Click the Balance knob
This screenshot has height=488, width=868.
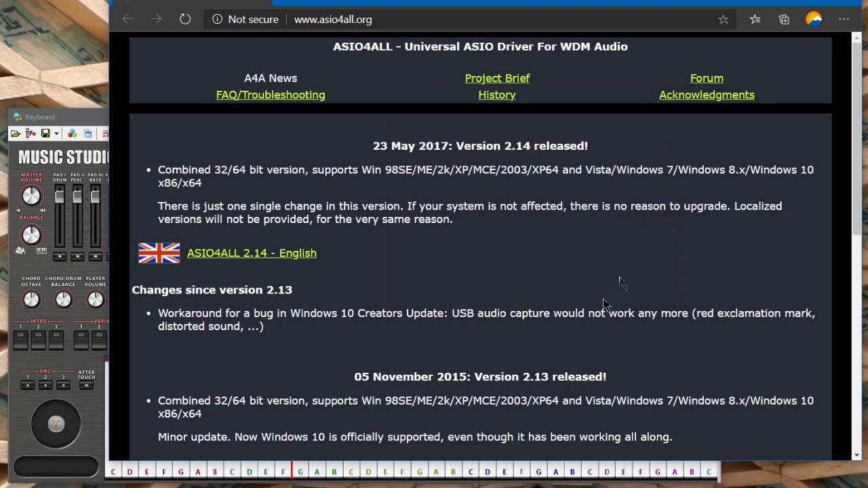pos(31,235)
